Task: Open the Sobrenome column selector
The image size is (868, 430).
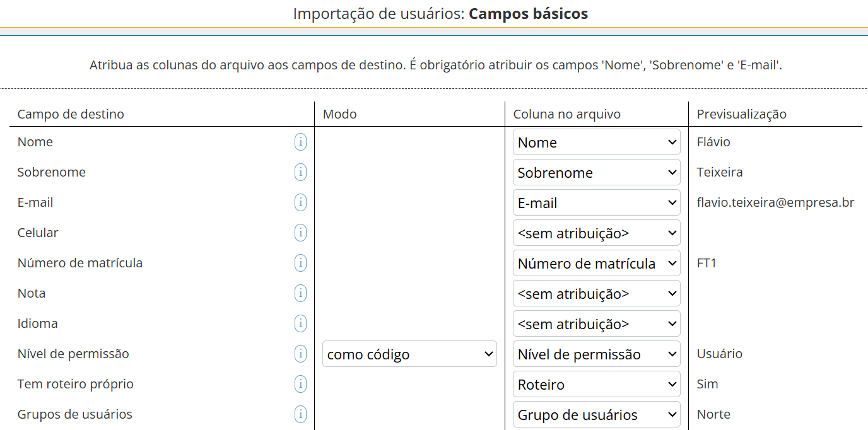Action: click(x=595, y=172)
